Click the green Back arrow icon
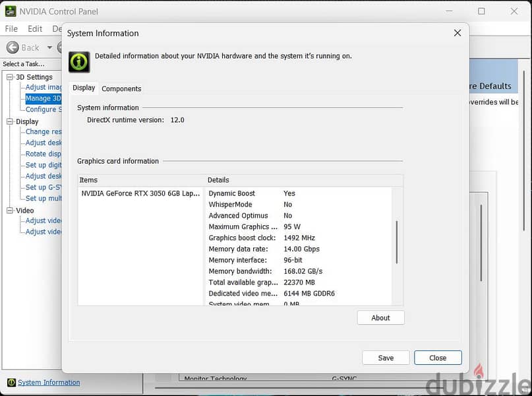Viewport: 532px width, 396px height. 13,48
